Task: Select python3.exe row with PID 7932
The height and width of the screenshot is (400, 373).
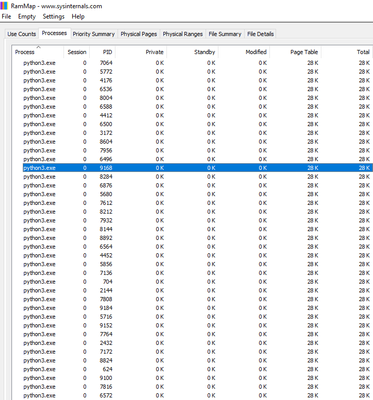Action: pyautogui.click(x=198, y=220)
